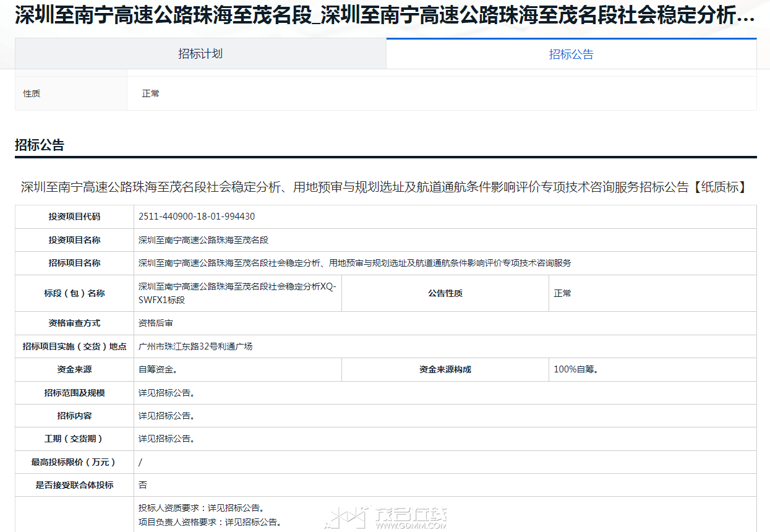Click the 招标范围及规模 label cell
This screenshot has width=770, height=532.
[74, 393]
